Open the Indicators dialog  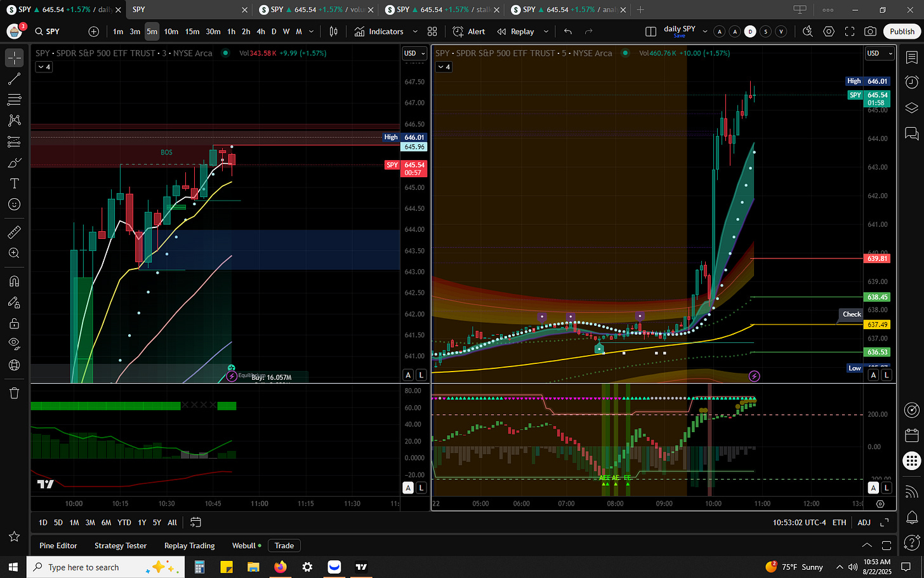[x=379, y=32]
